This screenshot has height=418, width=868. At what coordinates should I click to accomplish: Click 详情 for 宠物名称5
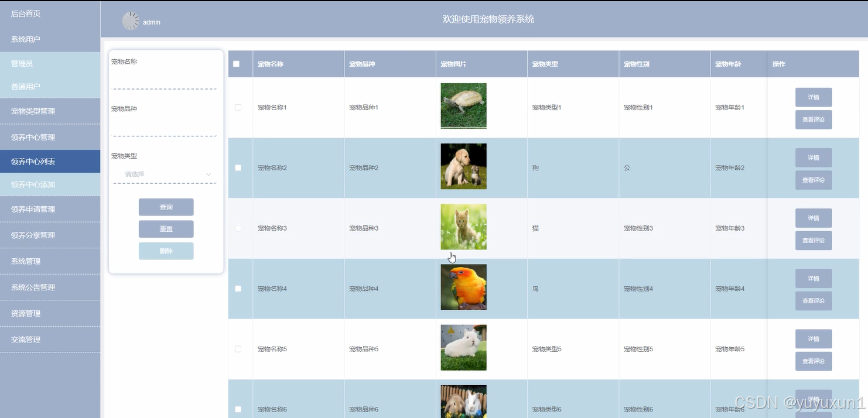point(814,338)
